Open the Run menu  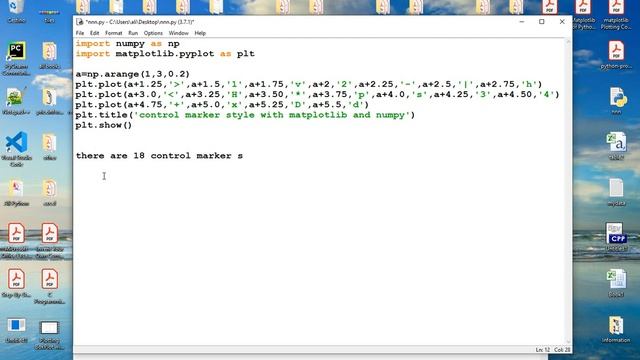point(133,33)
